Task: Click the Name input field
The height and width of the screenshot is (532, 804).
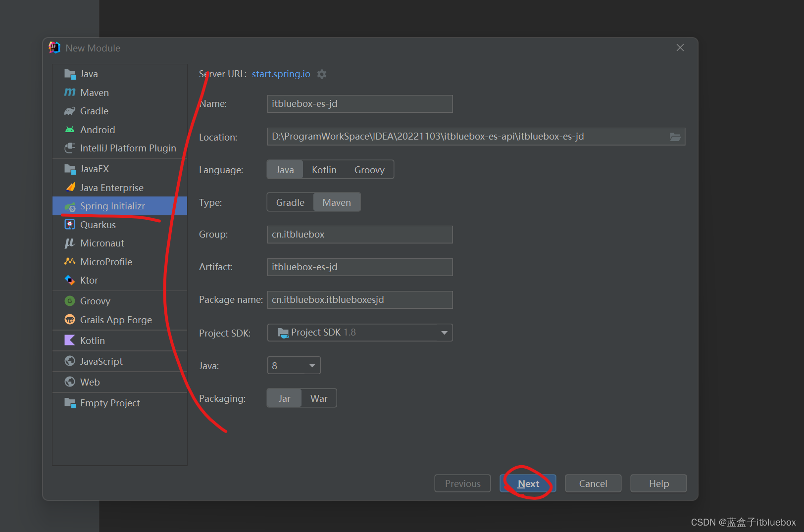Action: point(360,104)
